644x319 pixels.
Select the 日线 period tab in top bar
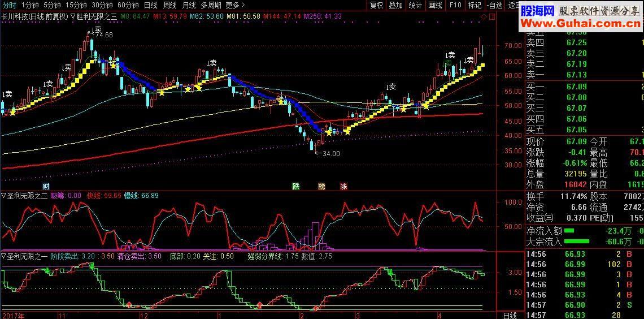(151, 5)
